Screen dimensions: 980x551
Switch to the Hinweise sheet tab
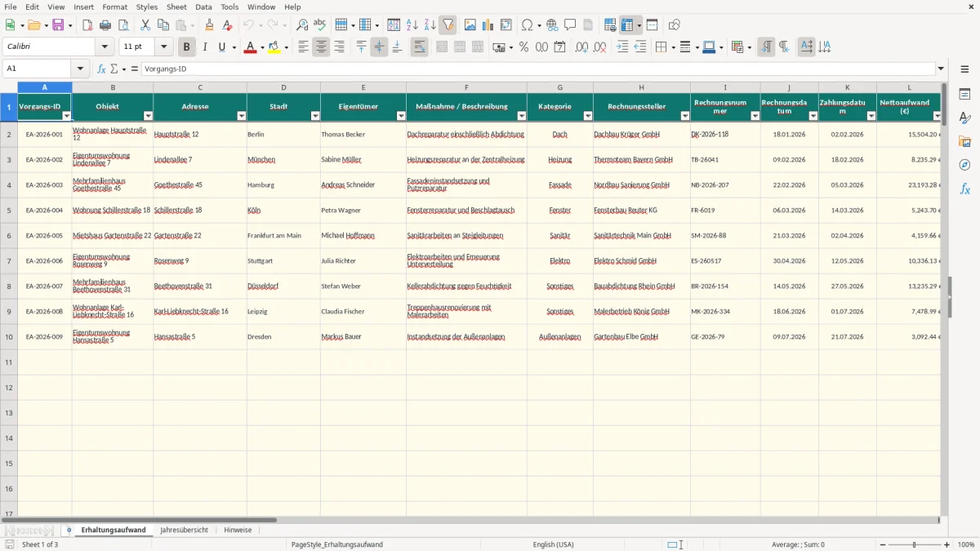[238, 530]
